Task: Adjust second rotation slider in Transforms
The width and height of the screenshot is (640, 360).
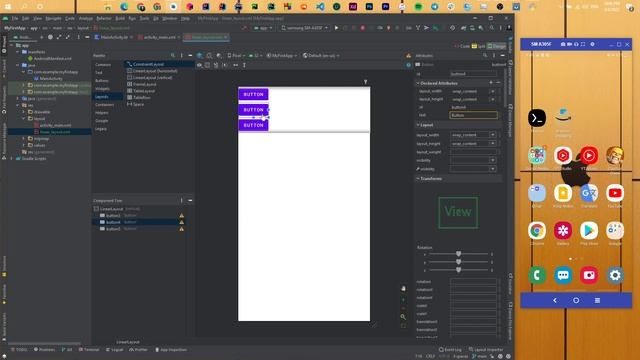Action: pyautogui.click(x=458, y=262)
